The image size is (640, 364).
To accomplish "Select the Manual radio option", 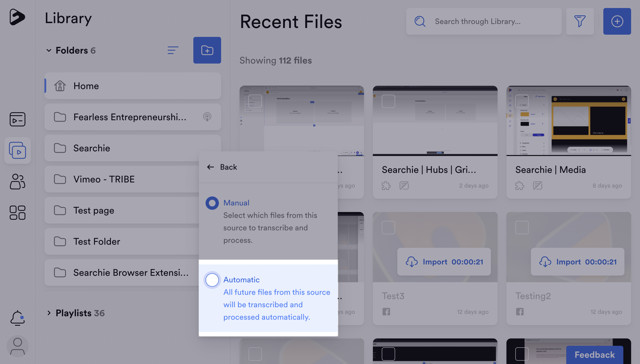I will click(212, 203).
